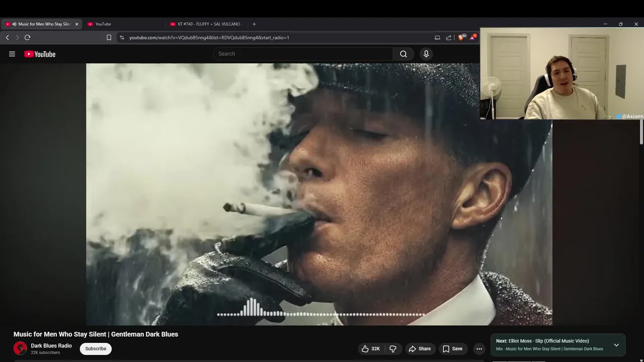The image size is (644, 362).
Task: Like the video with 32K thumbs-up
Action: tap(370, 349)
